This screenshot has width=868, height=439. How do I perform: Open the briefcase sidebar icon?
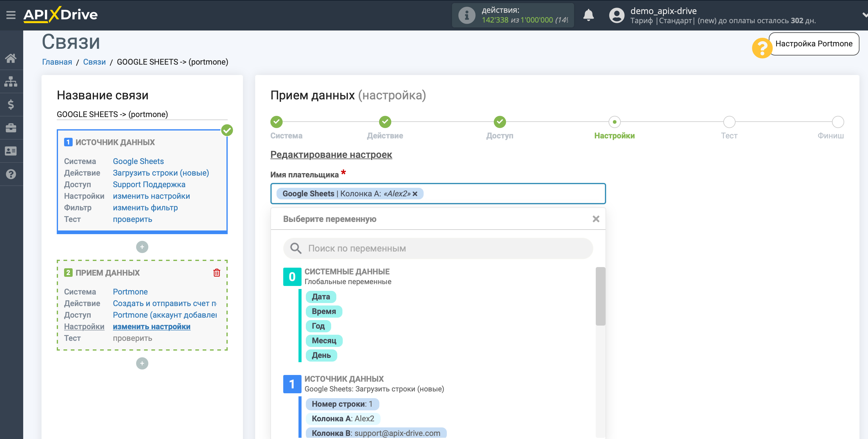[x=11, y=128]
